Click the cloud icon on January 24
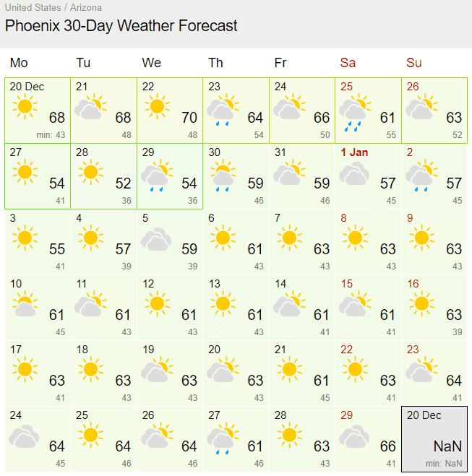Viewport: 472px width, 476px height. 24,436
